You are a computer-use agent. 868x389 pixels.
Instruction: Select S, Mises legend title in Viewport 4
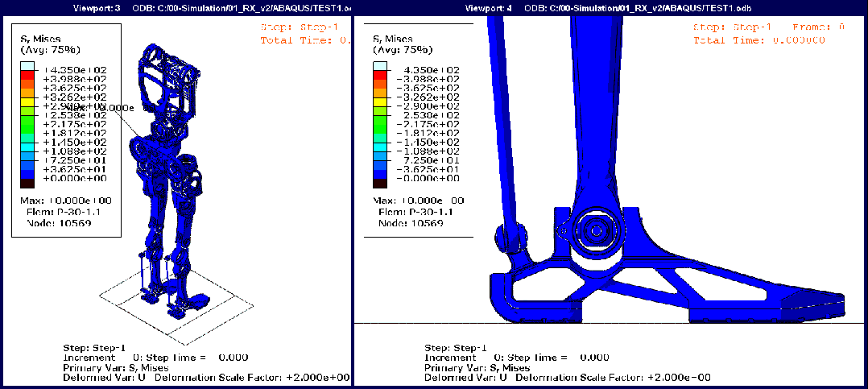point(393,39)
